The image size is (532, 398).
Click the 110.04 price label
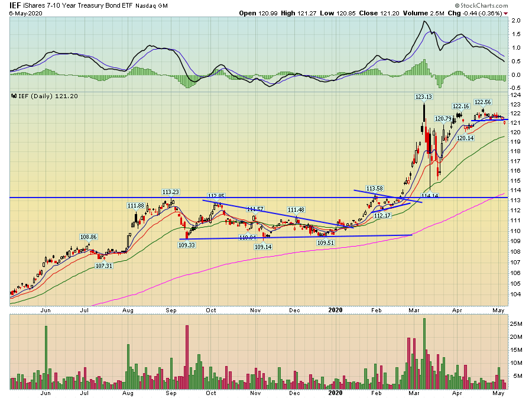pos(247,237)
